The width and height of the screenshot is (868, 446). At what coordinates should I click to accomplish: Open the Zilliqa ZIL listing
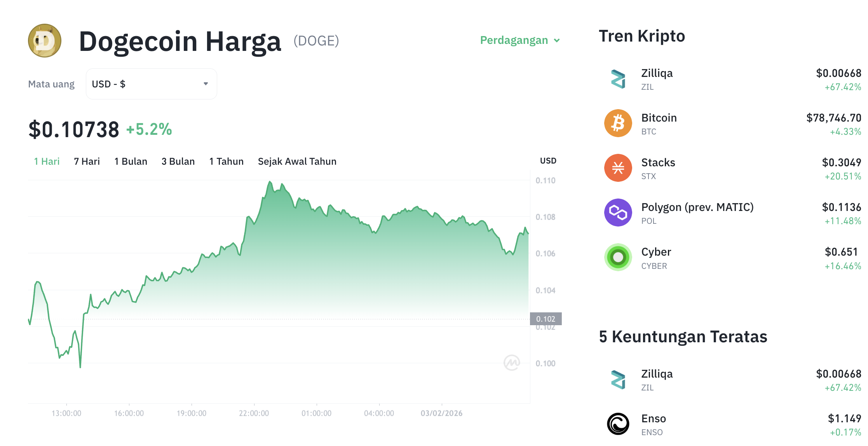657,73
